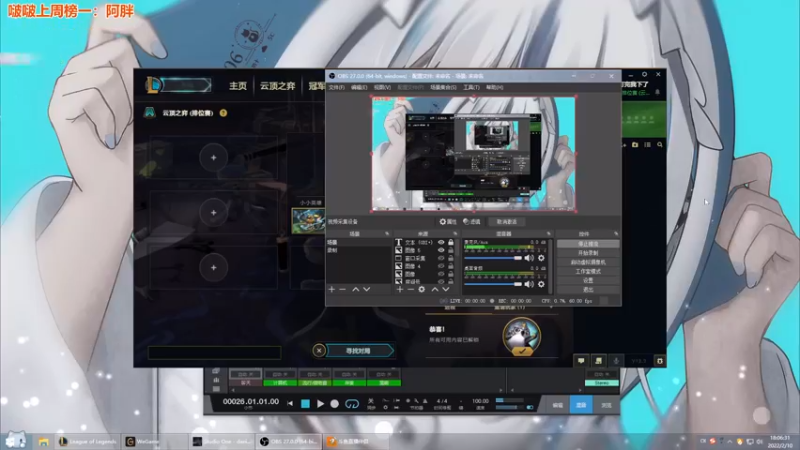Remove selected scene in OBS scenes panel
800x450 pixels.
click(342, 289)
